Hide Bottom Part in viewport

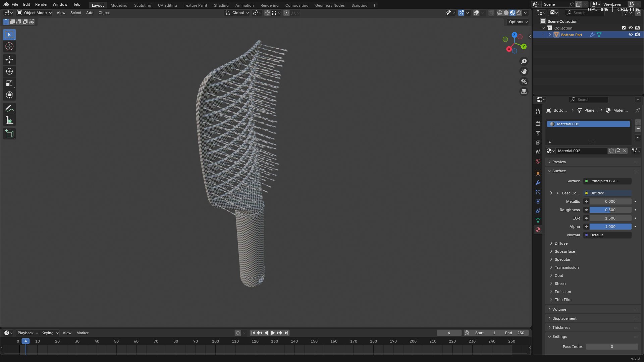[x=631, y=35]
